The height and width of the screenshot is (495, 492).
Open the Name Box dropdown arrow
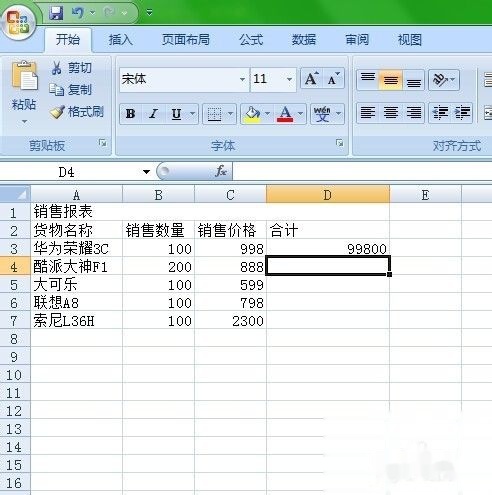tap(146, 172)
